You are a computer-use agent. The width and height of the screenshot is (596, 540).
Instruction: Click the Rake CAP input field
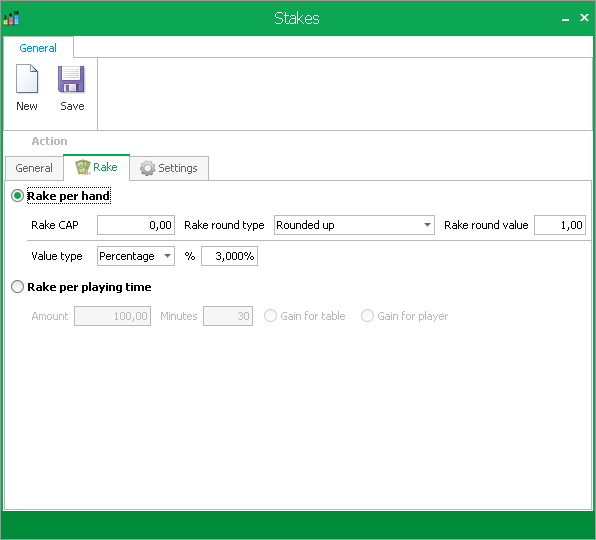[x=136, y=225]
